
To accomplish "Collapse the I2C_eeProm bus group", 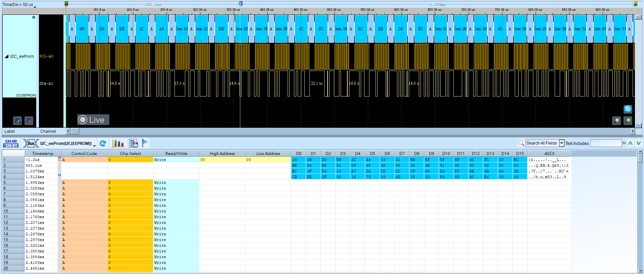I will (6, 56).
